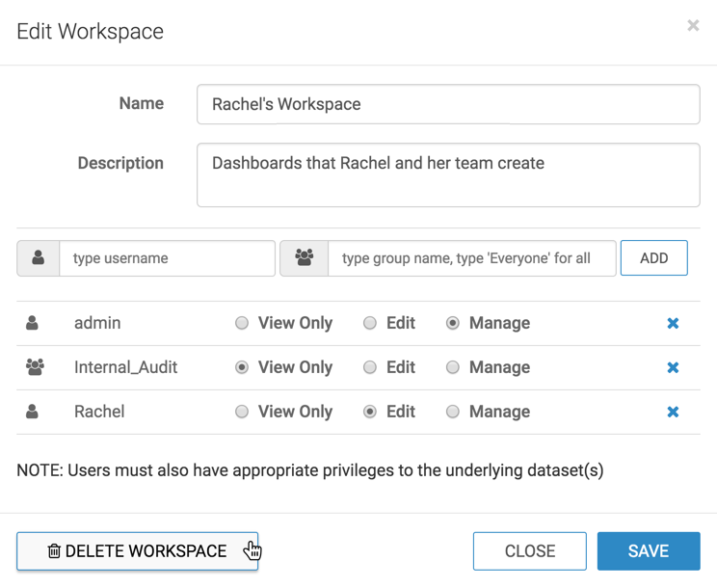Set Internal_Audit permission to Edit

370,367
